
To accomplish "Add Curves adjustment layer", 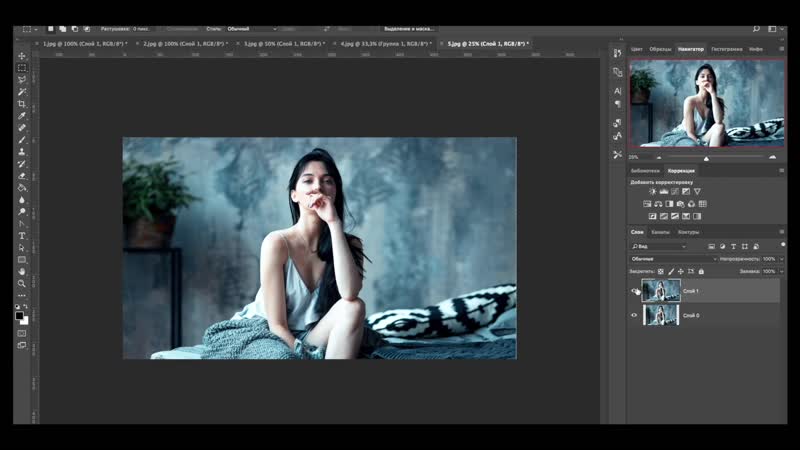I will click(675, 191).
